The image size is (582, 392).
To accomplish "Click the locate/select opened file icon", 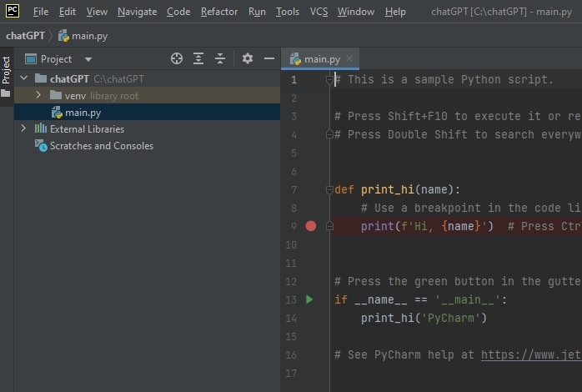I will tap(177, 58).
